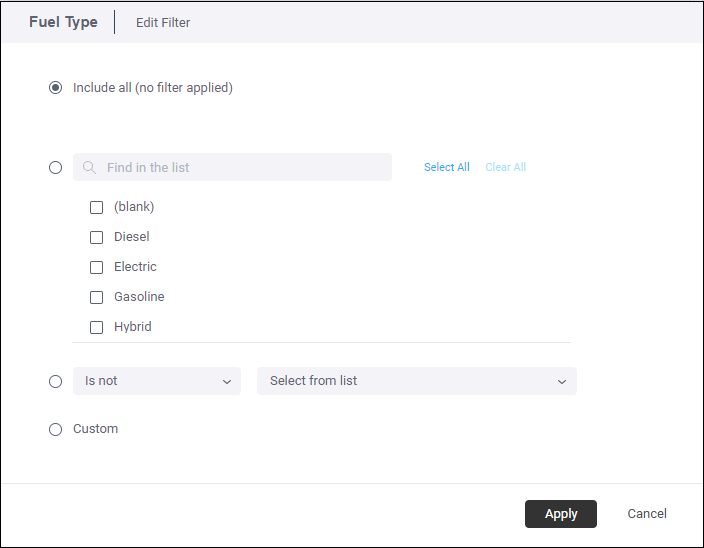Image resolution: width=704 pixels, height=548 pixels.
Task: Check the (blank) checkbox
Action: [x=97, y=207]
